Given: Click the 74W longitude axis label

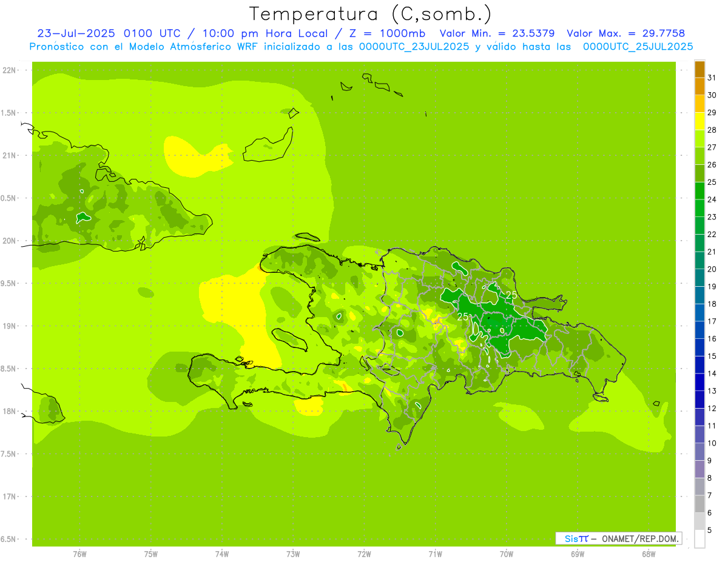Looking at the screenshot, I should 222,554.
